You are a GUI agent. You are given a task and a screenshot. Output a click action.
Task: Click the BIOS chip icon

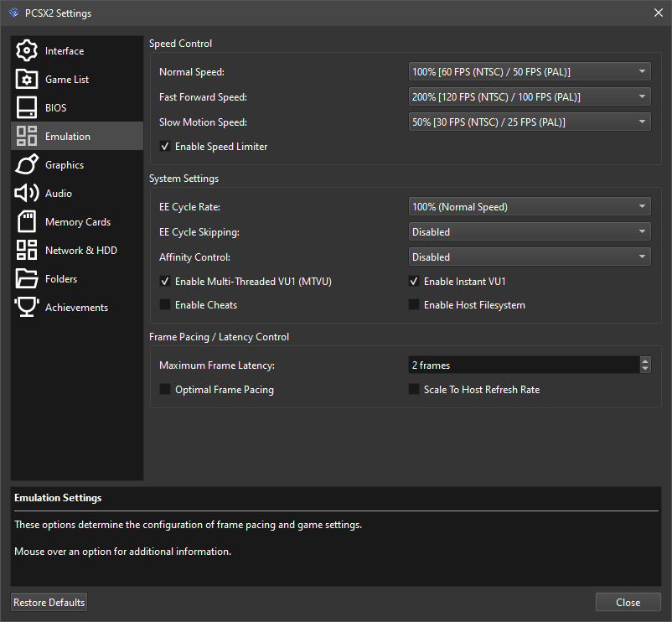point(27,107)
